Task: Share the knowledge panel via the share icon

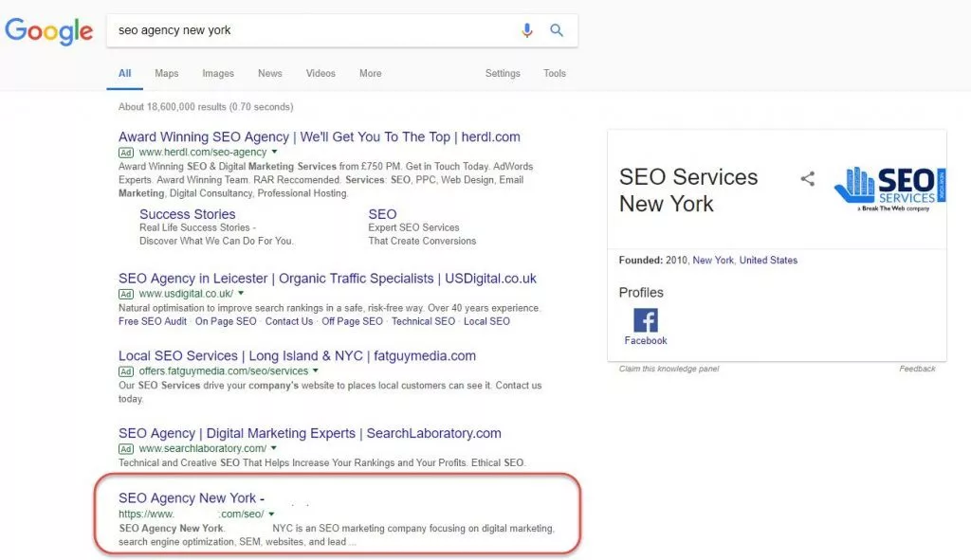Action: pyautogui.click(x=807, y=178)
